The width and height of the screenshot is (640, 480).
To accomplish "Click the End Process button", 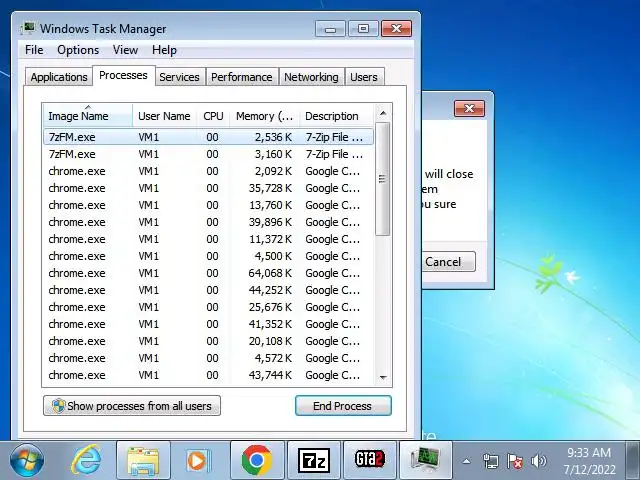I will pos(343,406).
